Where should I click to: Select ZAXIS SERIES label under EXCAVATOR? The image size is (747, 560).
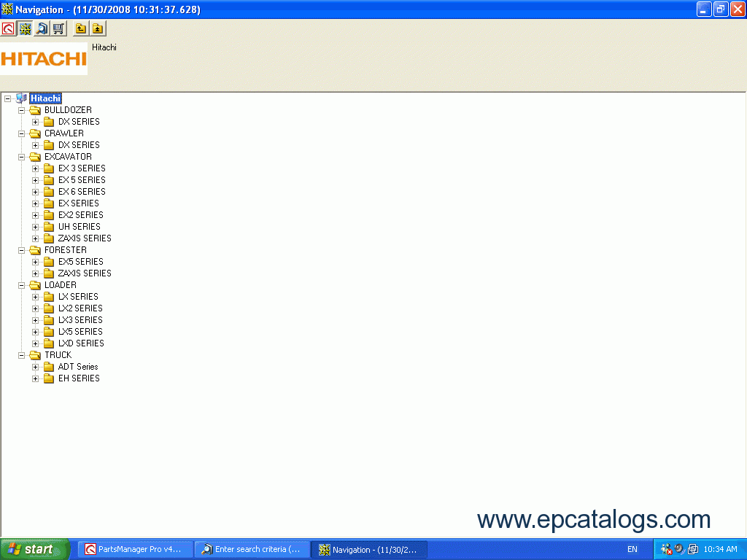pyautogui.click(x=85, y=238)
